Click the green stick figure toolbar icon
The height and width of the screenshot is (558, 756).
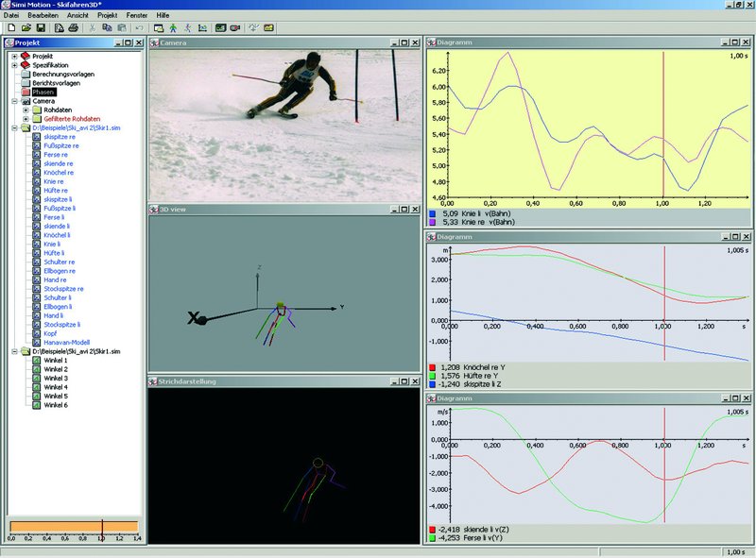point(174,28)
